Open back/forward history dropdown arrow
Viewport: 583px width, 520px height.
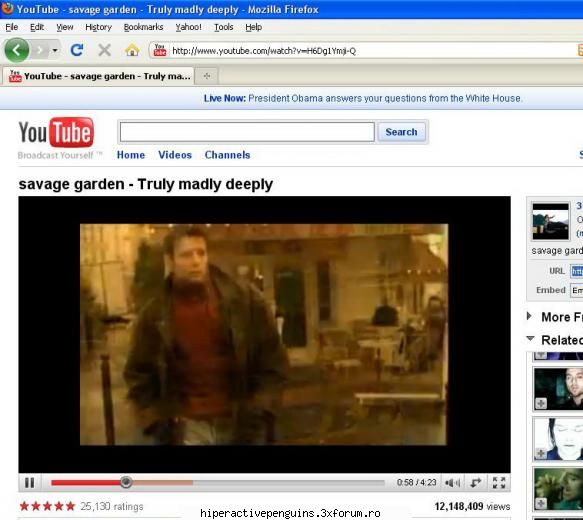click(x=55, y=50)
